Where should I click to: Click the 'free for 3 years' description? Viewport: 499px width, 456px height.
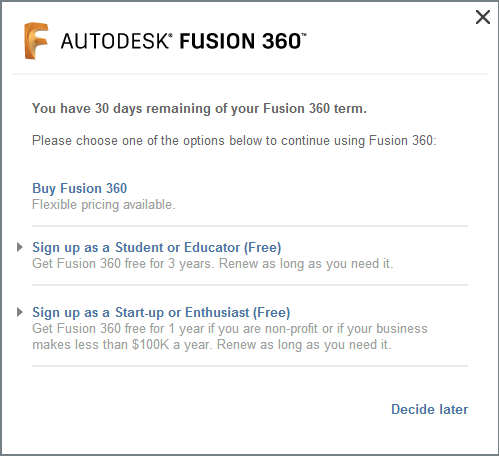click(x=212, y=264)
